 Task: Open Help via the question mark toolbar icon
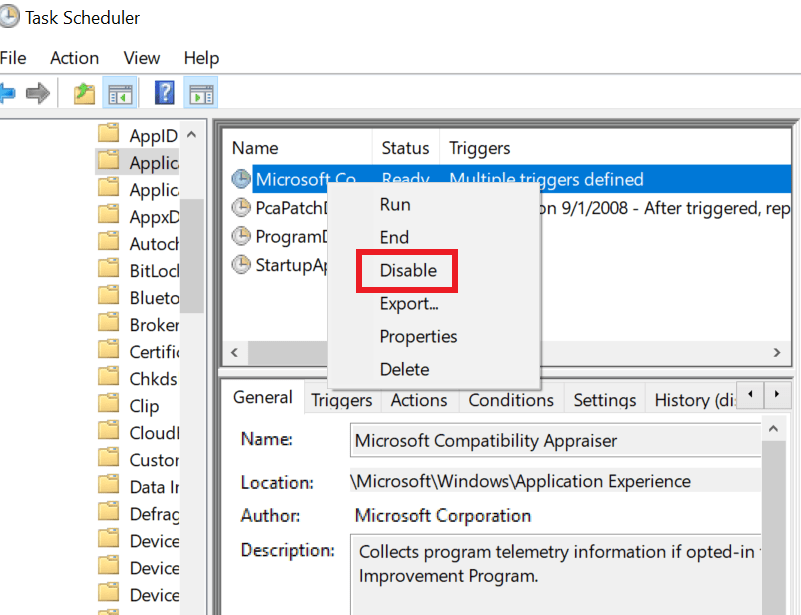(164, 92)
